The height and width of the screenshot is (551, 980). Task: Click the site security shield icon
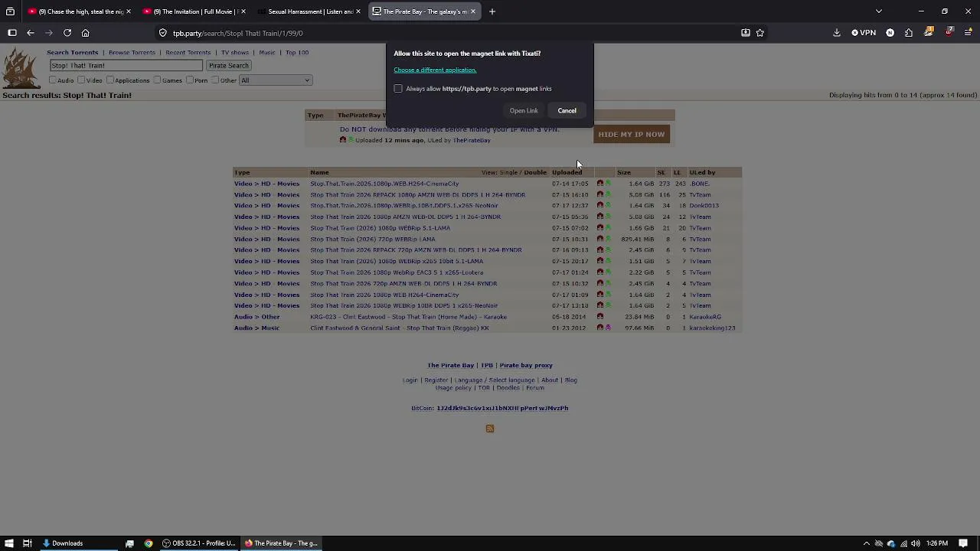coord(163,33)
